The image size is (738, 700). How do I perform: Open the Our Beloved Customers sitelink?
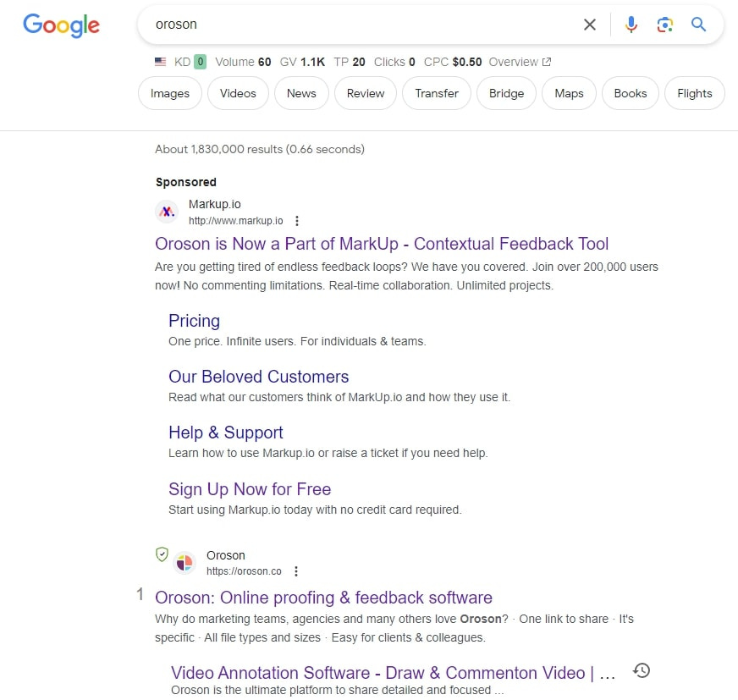tap(258, 377)
